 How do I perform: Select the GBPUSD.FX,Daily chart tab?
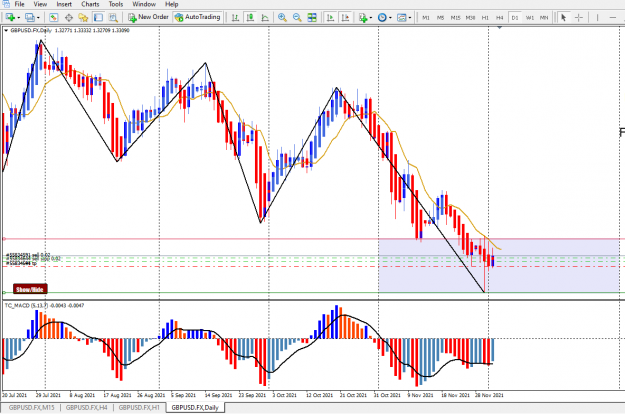click(x=195, y=408)
